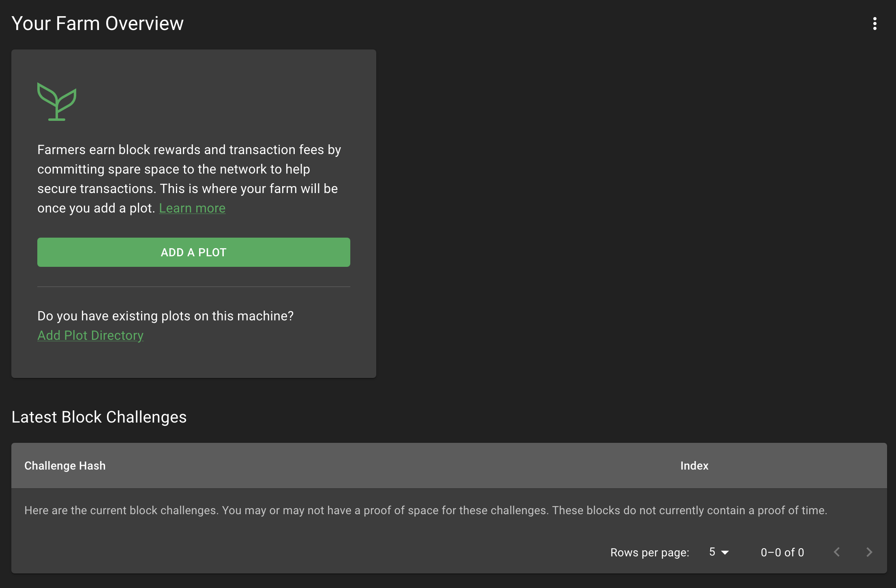Open the Learn more link
Image resolution: width=896 pixels, height=588 pixels.
[x=192, y=208]
